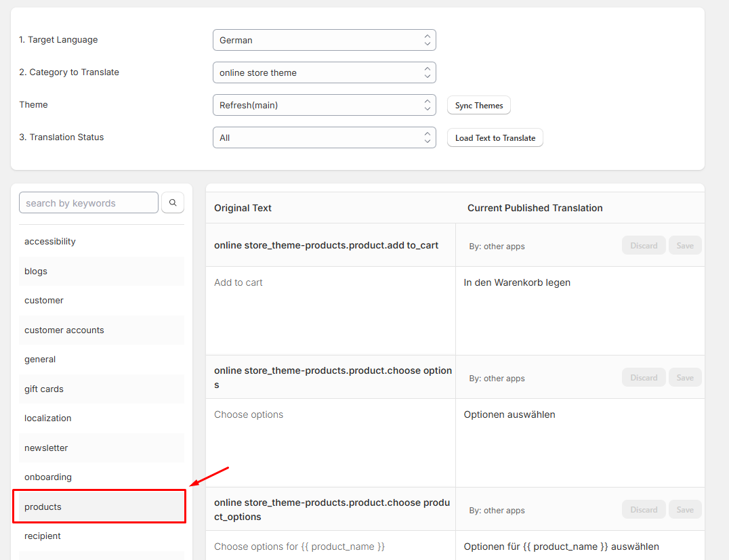
Task: Select blogs in the category list
Action: click(x=102, y=271)
